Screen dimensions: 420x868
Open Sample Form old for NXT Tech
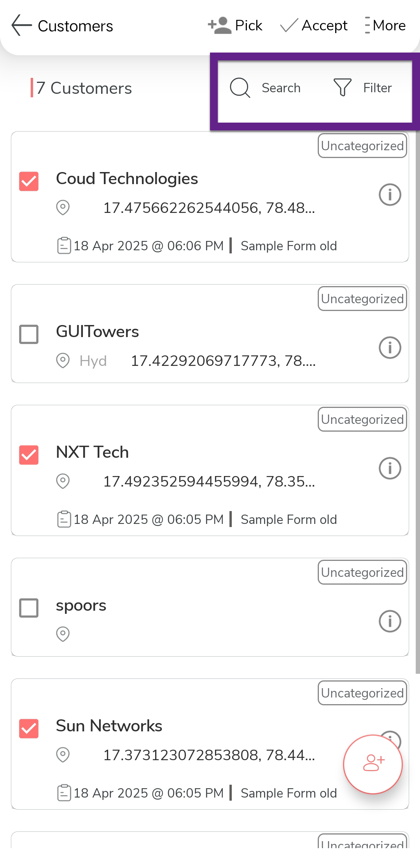coord(289,520)
